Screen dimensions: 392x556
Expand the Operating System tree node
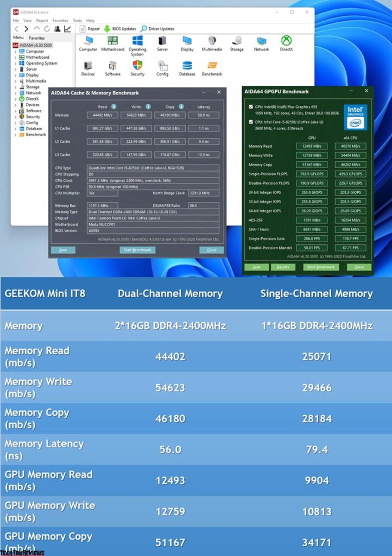pyautogui.click(x=15, y=64)
